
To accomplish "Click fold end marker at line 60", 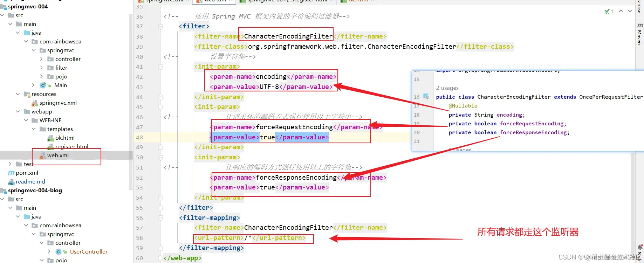I will (160, 258).
